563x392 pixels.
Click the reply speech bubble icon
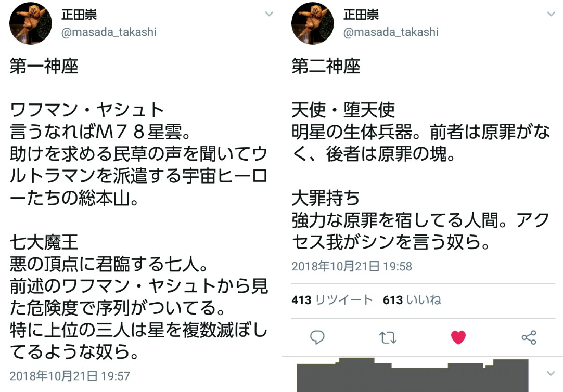click(x=317, y=337)
